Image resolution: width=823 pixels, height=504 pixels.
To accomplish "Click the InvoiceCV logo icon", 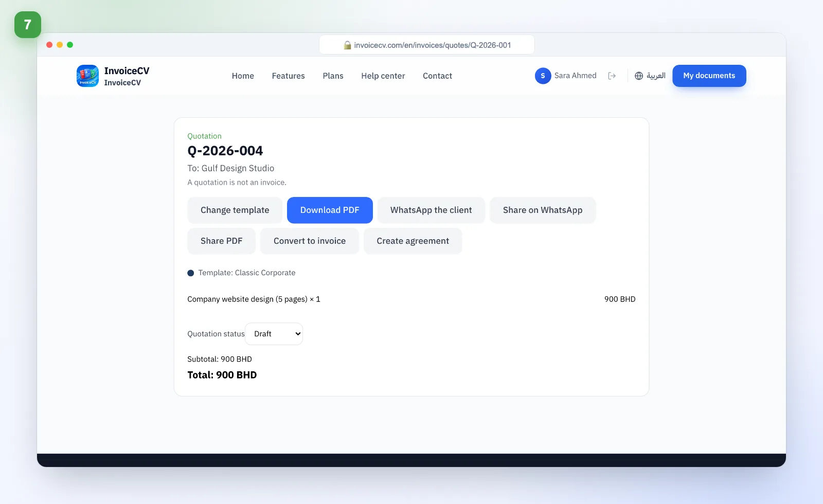I will click(x=87, y=76).
